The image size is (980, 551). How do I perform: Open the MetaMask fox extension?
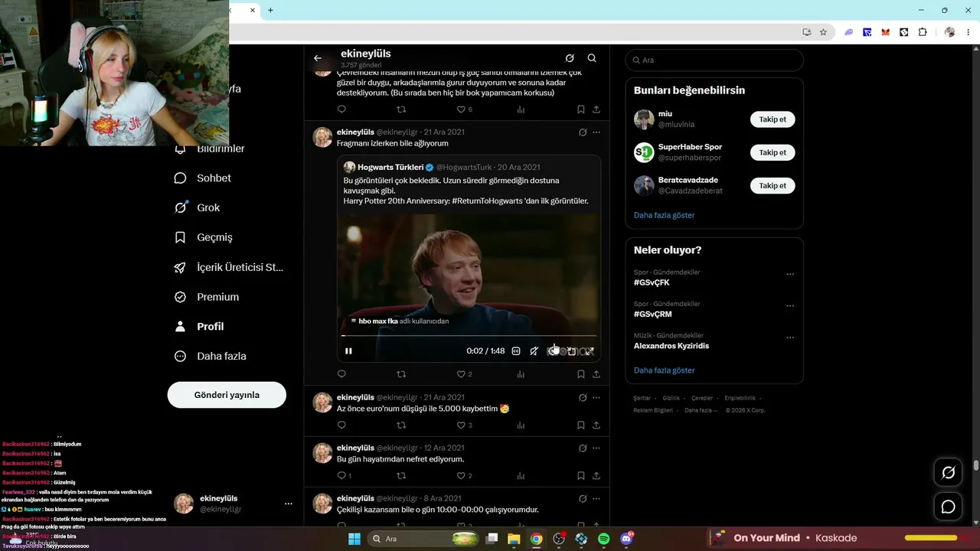pyautogui.click(x=885, y=32)
